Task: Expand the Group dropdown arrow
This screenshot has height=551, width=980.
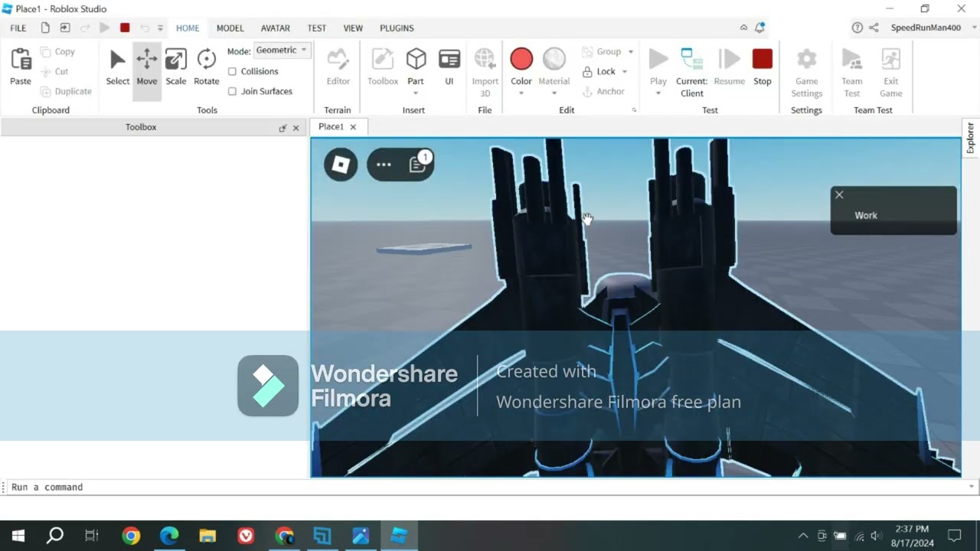Action: 631,52
